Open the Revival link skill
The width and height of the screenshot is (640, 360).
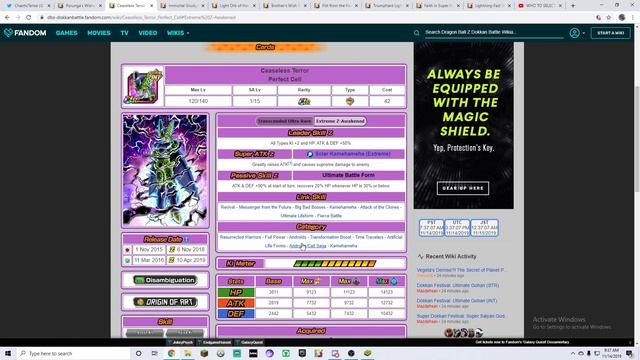[228, 207]
